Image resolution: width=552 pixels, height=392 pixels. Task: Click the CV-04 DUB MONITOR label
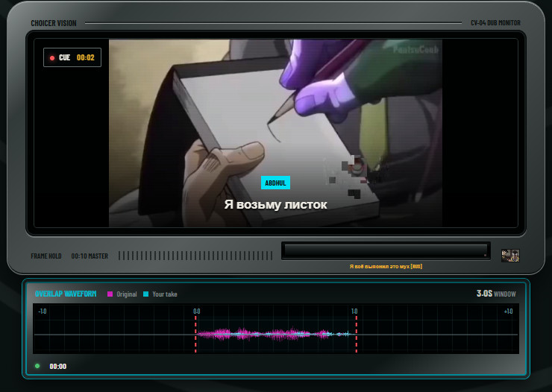coord(495,23)
